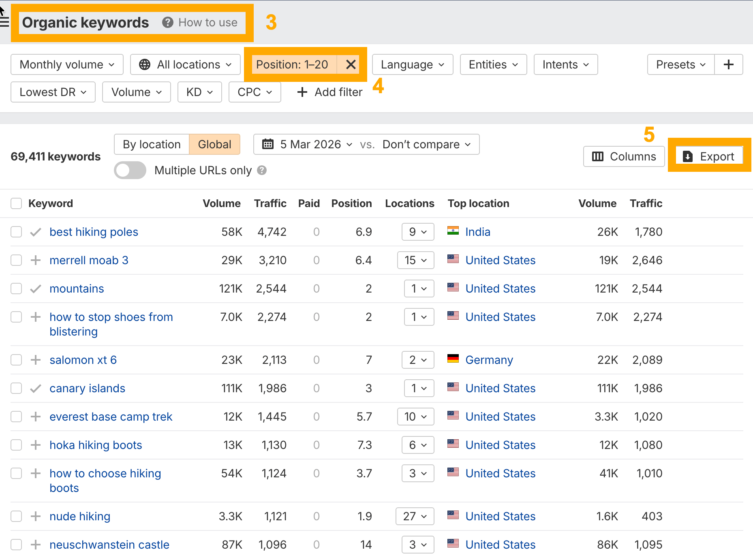Click the plus icon for salomon xt 6
This screenshot has height=560, width=753.
point(36,360)
